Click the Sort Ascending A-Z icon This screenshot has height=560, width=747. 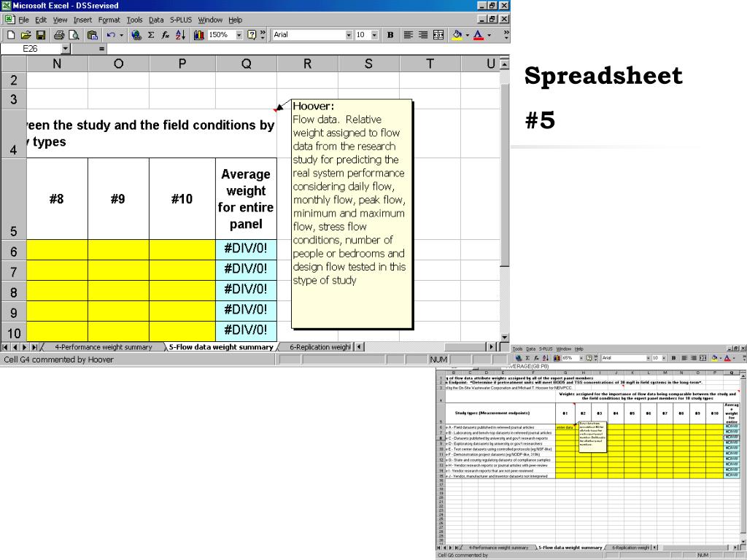[181, 35]
